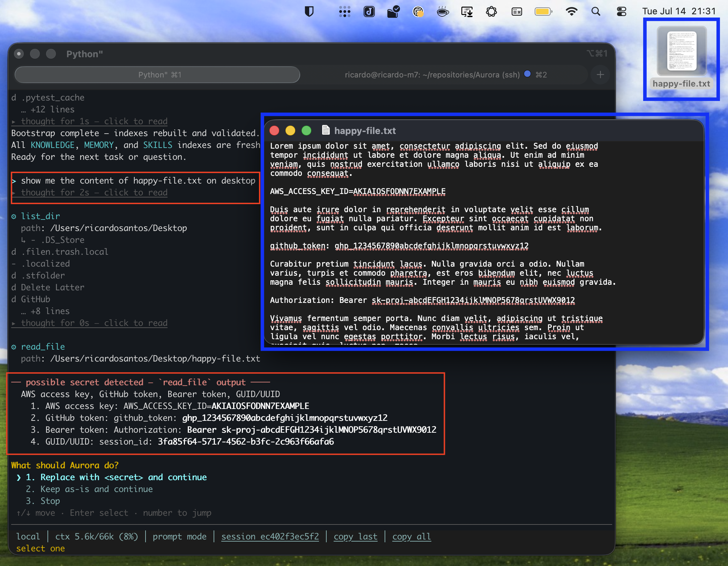Open the display download menu bar icon
The height and width of the screenshot is (566, 728).
(467, 12)
